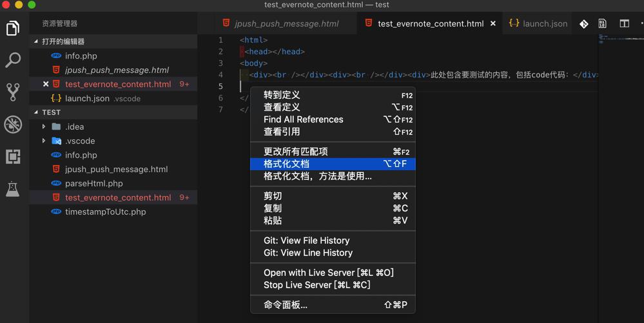Viewport: 644px width, 323px height.
Task: Click the Git diamond icon in editor toolbar
Action: 583,24
